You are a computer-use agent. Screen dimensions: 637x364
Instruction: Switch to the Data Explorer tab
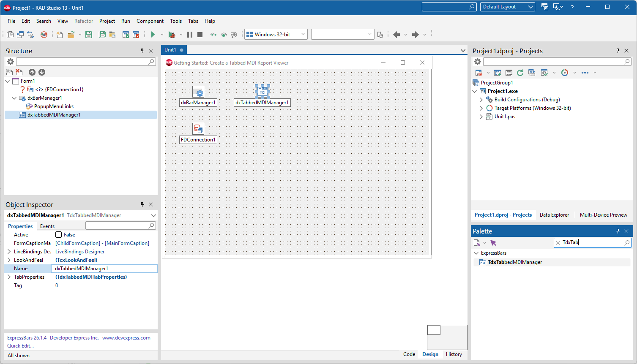click(x=555, y=215)
